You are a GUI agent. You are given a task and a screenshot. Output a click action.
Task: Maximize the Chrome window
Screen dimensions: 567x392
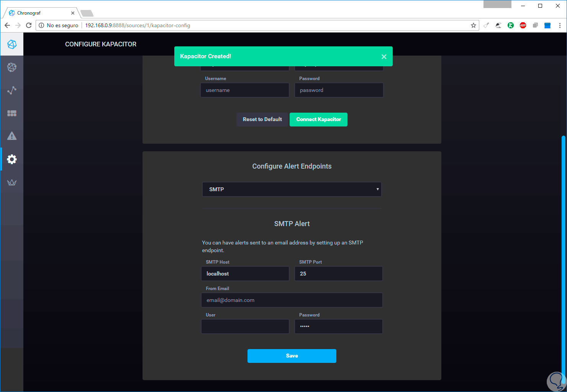point(540,6)
